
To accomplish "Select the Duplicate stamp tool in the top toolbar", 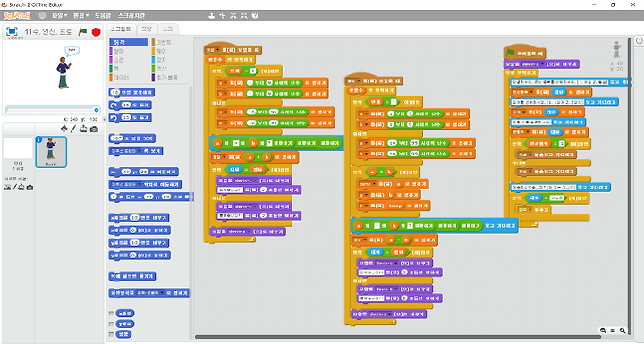I will click(211, 15).
